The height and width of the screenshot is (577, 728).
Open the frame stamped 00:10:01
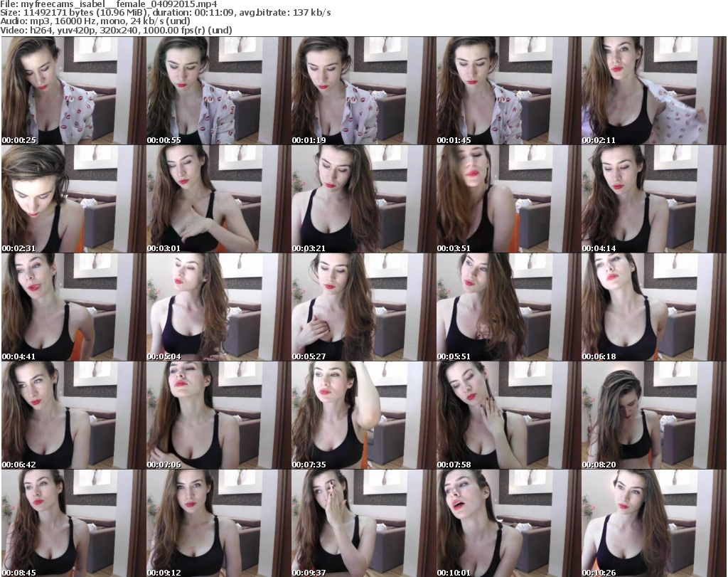click(x=508, y=523)
